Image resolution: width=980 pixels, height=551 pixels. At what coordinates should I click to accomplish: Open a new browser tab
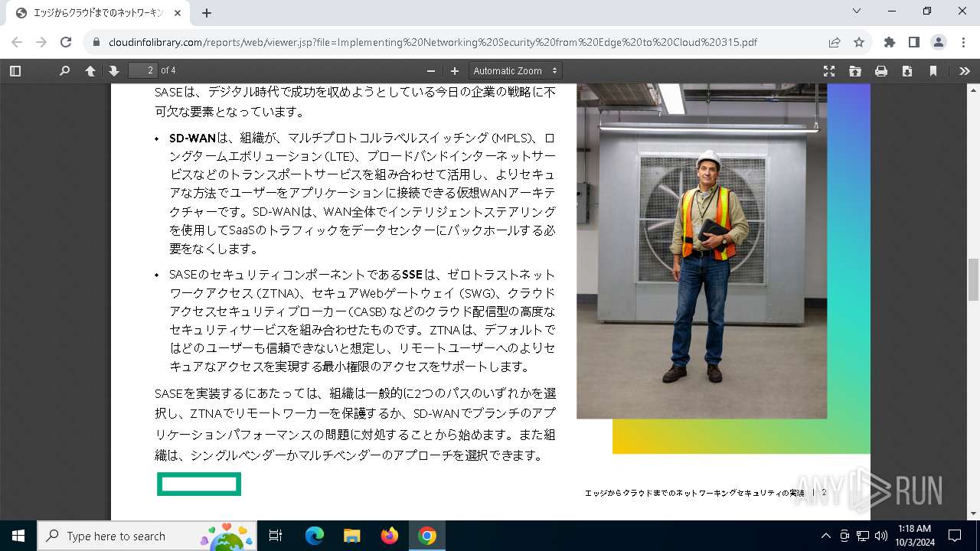[x=207, y=13]
